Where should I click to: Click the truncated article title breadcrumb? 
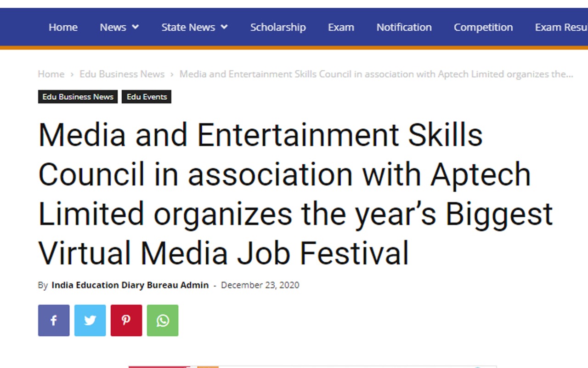point(376,74)
